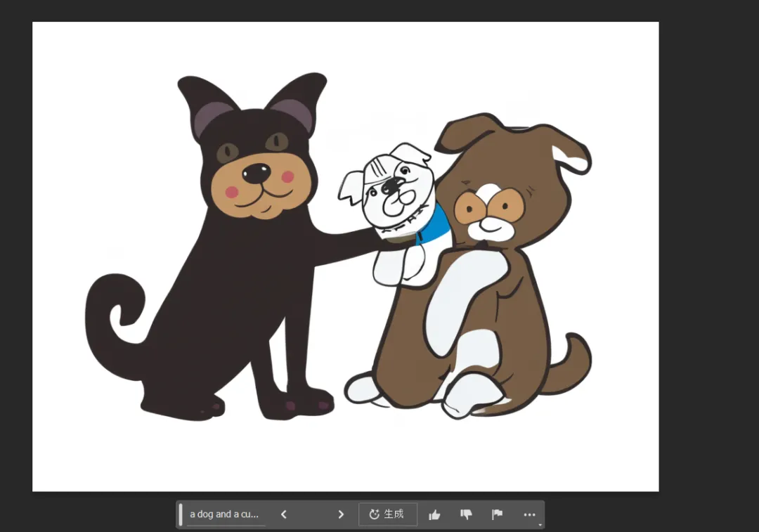Show next variation with right arrow
The image size is (759, 532).
coord(341,514)
